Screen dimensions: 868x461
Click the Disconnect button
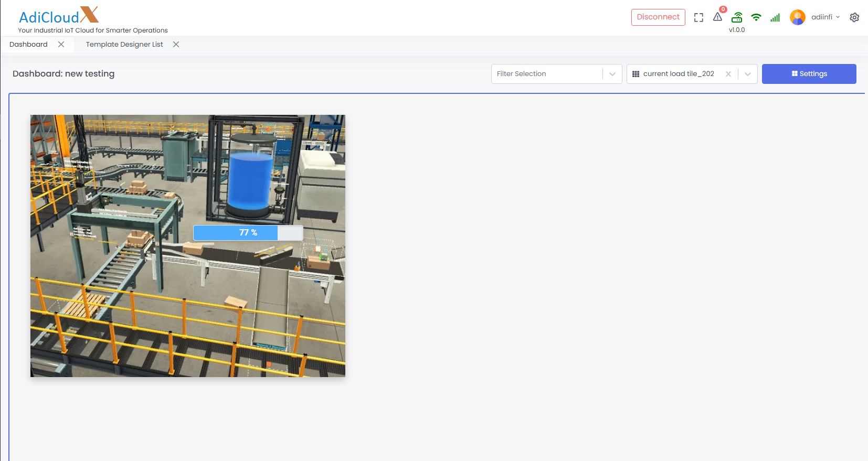658,17
